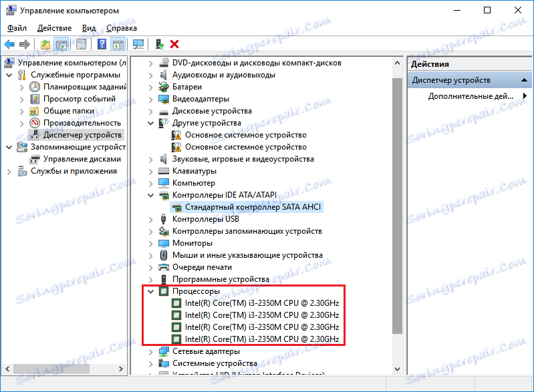Screen dimensions: 534x392
Task: Click device list scroll down arrow
Action: (x=397, y=369)
